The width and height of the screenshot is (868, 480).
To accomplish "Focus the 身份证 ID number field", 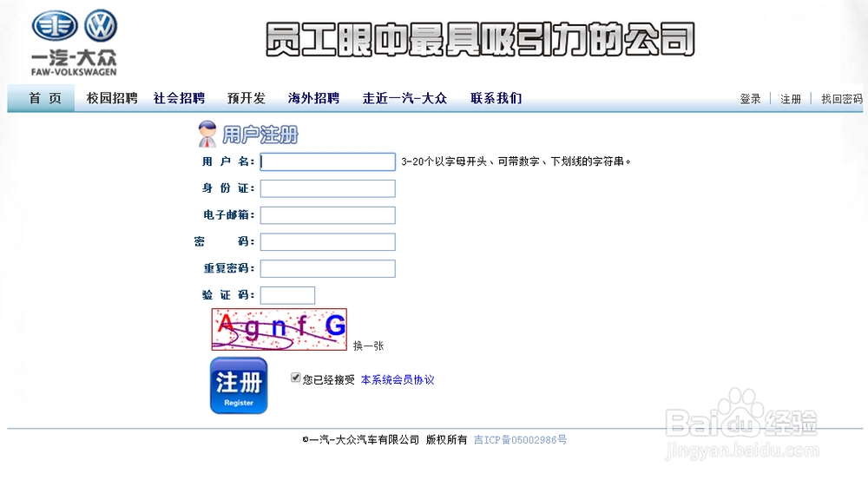I will click(x=328, y=188).
